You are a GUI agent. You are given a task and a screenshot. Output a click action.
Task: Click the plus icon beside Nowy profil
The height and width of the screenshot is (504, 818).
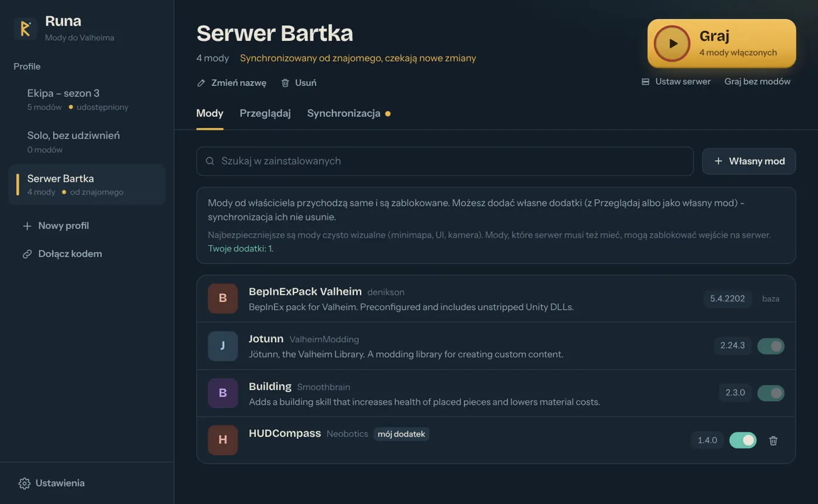pos(27,226)
